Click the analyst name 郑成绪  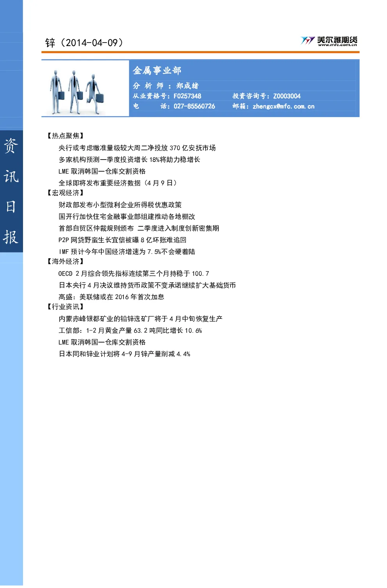(x=187, y=86)
